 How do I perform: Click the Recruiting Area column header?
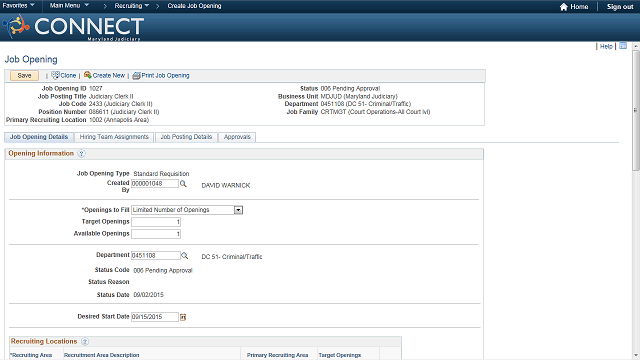click(31, 355)
